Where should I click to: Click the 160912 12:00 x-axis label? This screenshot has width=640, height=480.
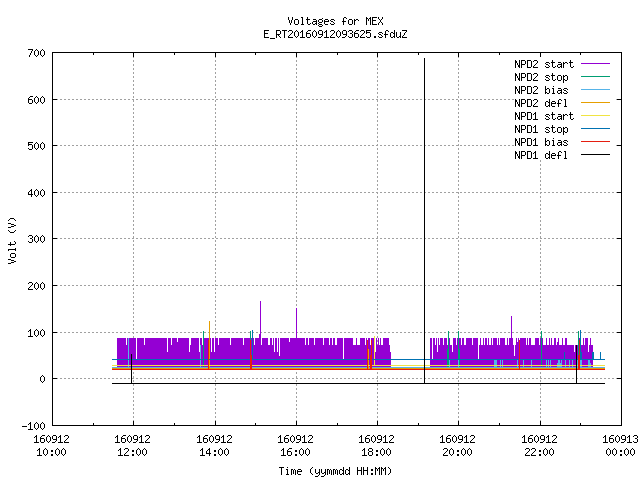[x=133, y=446]
